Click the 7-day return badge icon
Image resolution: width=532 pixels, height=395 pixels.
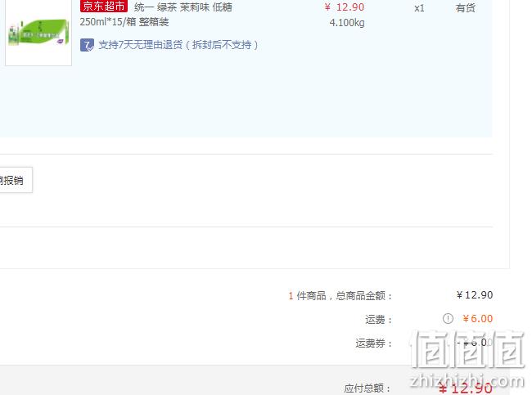pyautogui.click(x=87, y=45)
